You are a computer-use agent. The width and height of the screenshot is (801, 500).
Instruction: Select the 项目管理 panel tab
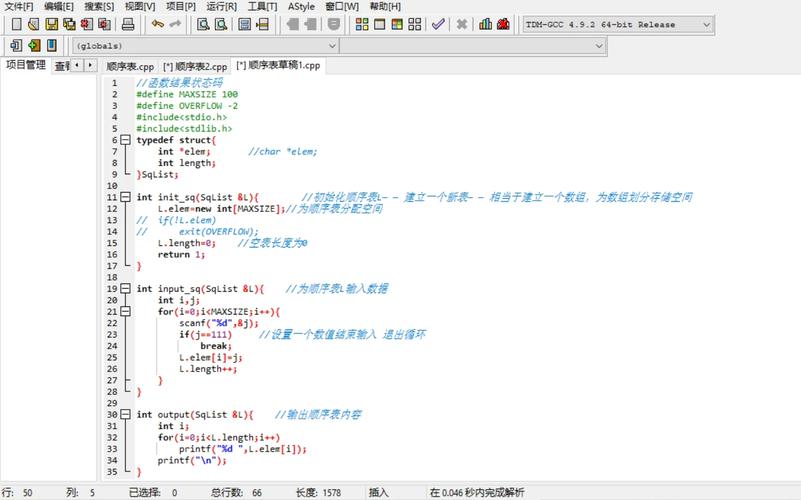(26, 65)
